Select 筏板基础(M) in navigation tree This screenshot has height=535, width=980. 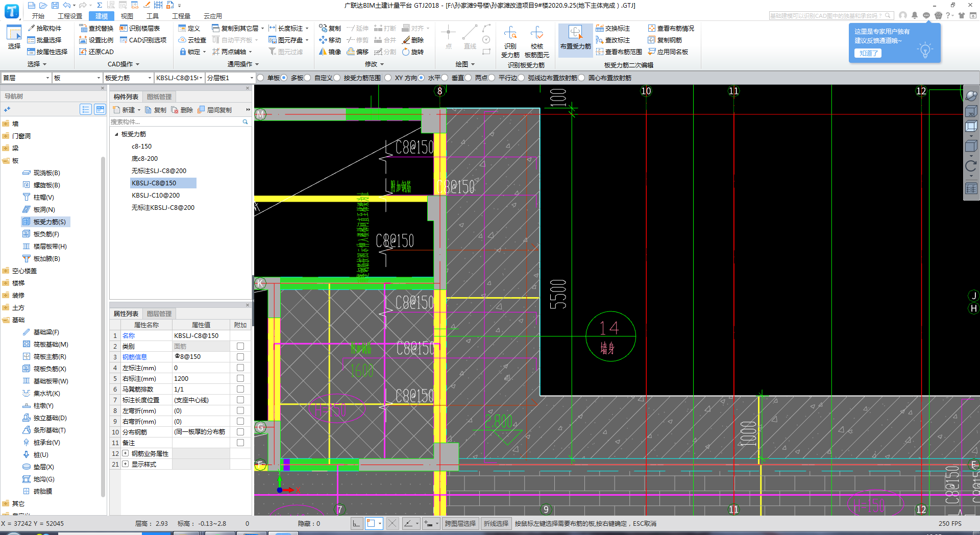coord(45,344)
